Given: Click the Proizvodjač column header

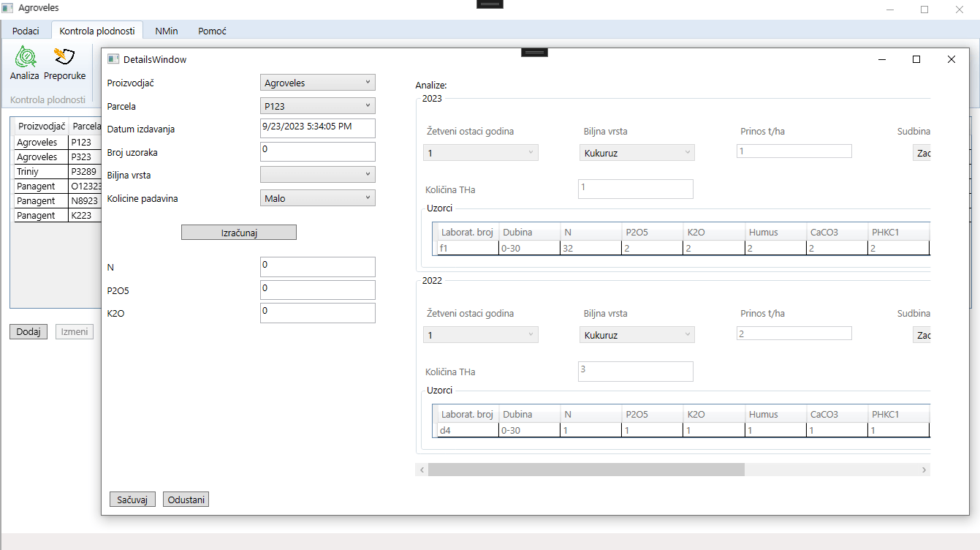Looking at the screenshot, I should (x=42, y=126).
